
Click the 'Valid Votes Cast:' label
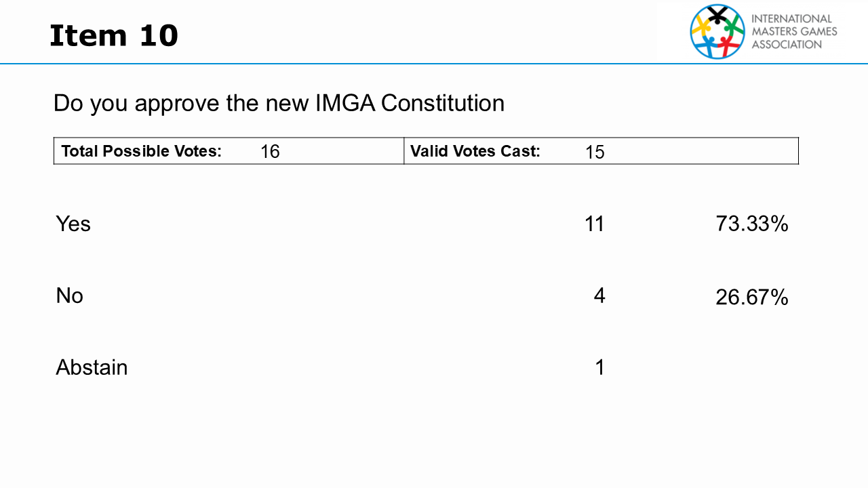point(475,151)
